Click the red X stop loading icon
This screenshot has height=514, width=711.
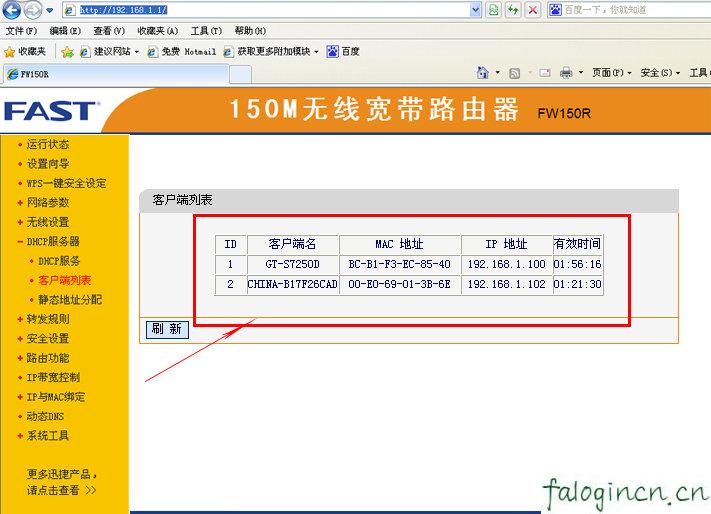pos(533,10)
